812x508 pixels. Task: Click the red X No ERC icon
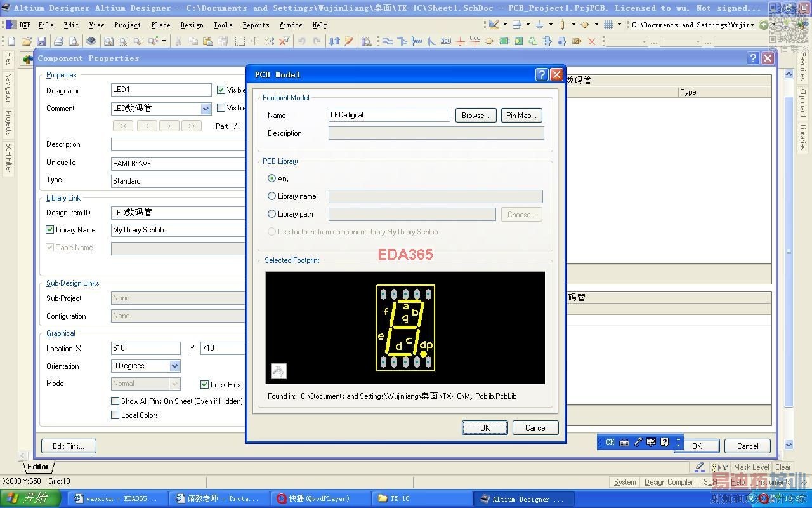(592, 41)
